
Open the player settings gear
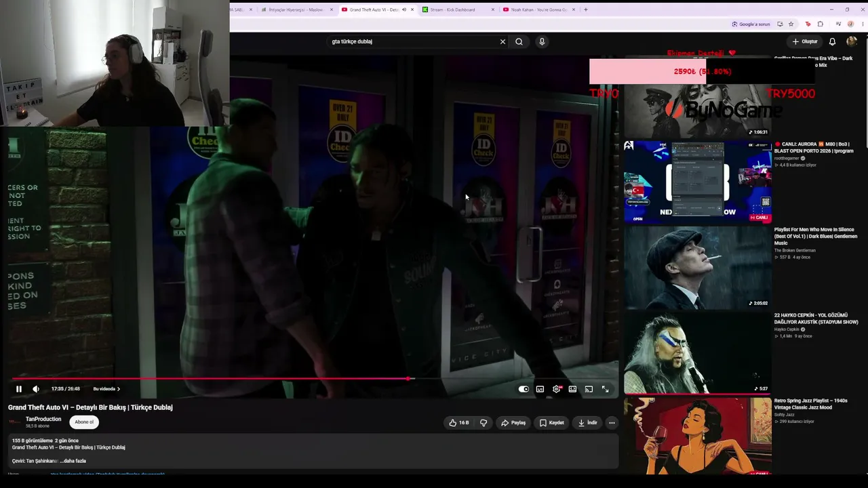(x=557, y=389)
